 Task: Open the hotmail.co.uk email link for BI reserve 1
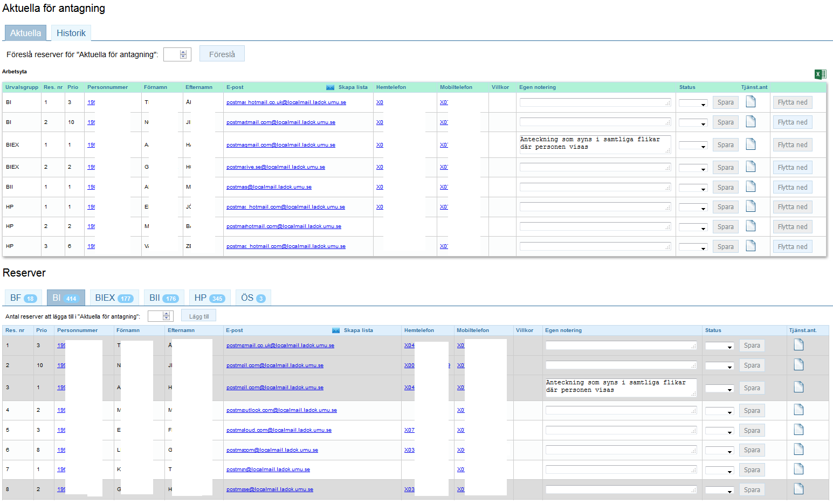click(x=286, y=102)
